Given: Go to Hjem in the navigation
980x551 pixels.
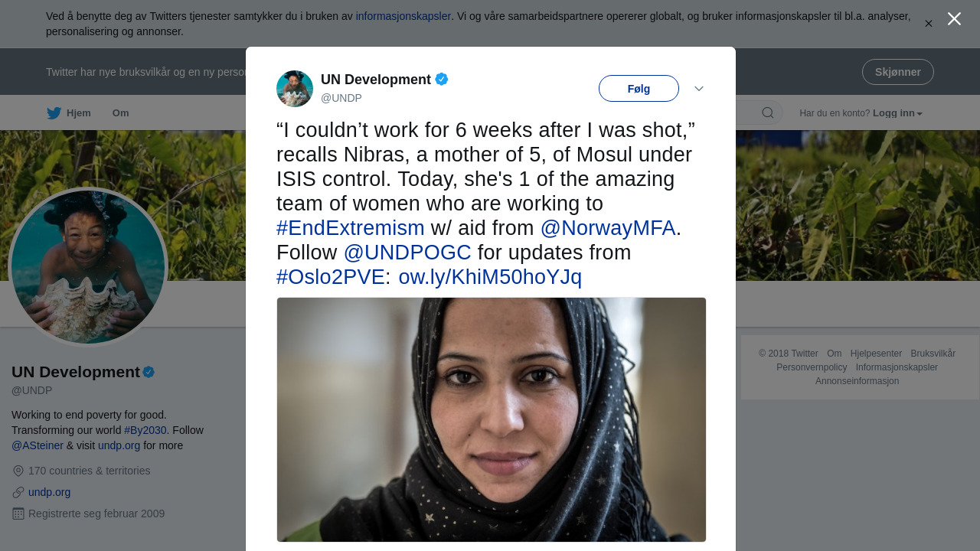Looking at the screenshot, I should 78,113.
